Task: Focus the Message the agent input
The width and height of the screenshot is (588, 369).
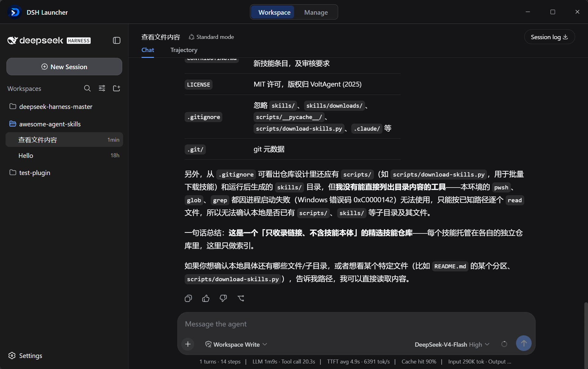Action: (x=356, y=324)
